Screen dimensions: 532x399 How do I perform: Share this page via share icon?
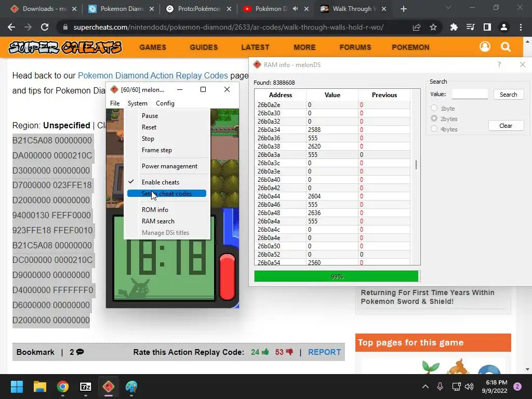point(417,27)
